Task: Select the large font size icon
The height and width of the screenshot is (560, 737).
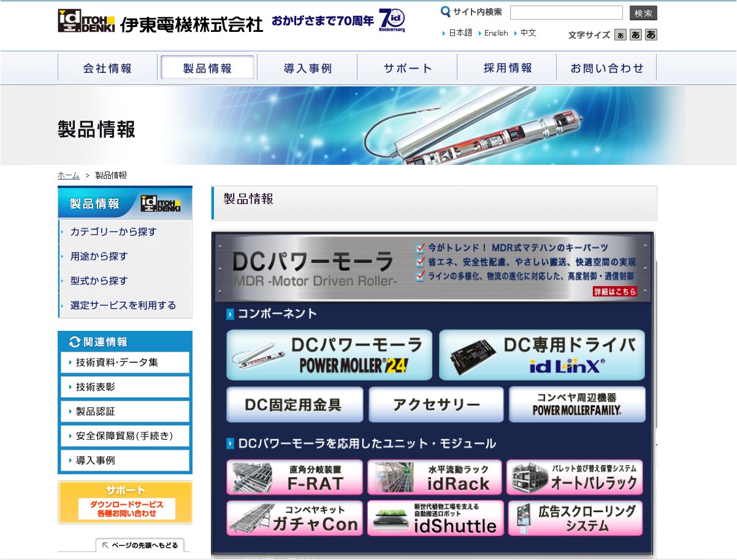Action: pyautogui.click(x=651, y=35)
